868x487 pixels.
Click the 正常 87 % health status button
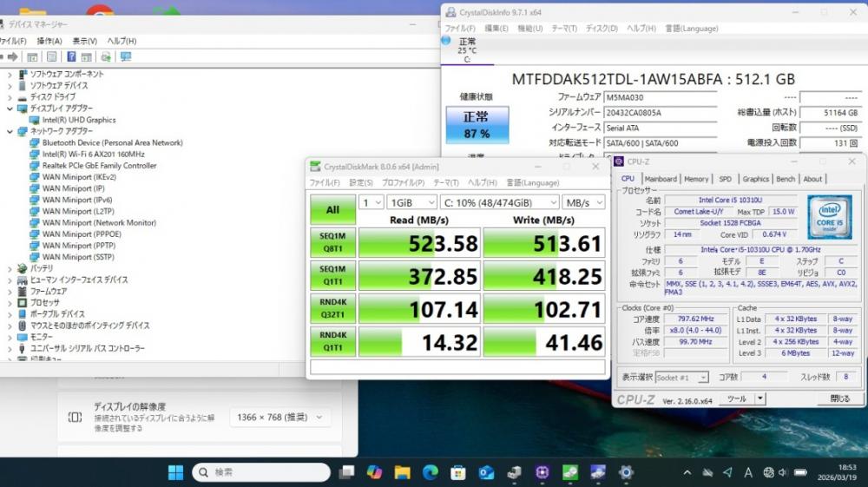coord(477,125)
